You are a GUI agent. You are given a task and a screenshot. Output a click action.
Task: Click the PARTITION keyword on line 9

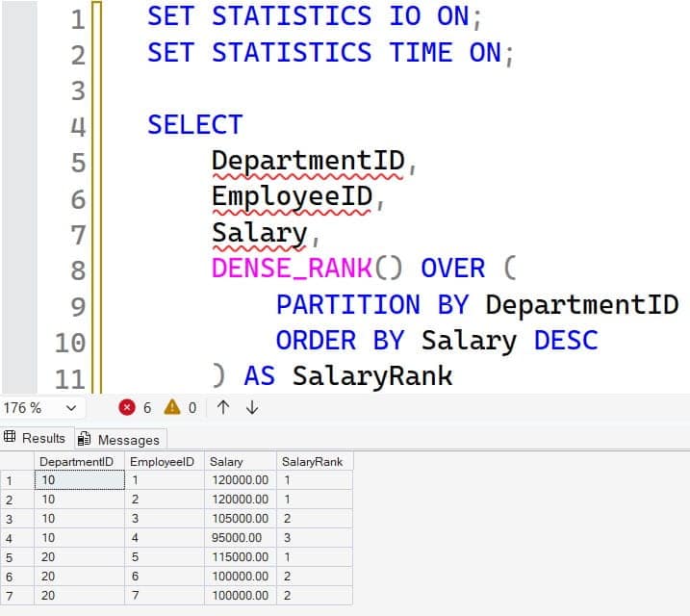348,304
